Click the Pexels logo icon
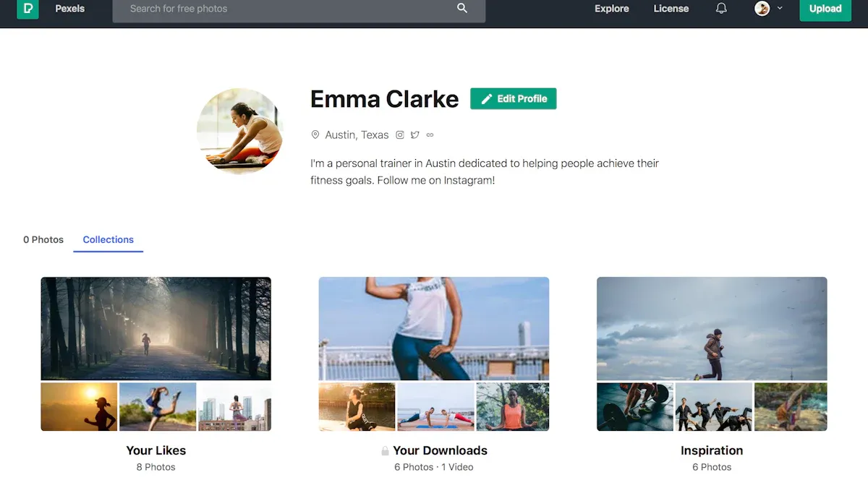This screenshot has height=488, width=868. 27,9
